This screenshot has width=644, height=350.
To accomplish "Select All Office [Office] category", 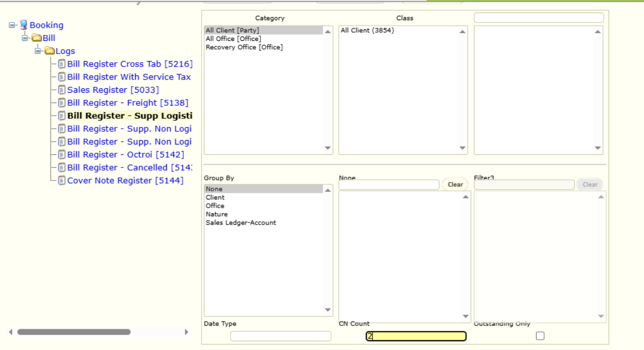I will (233, 39).
